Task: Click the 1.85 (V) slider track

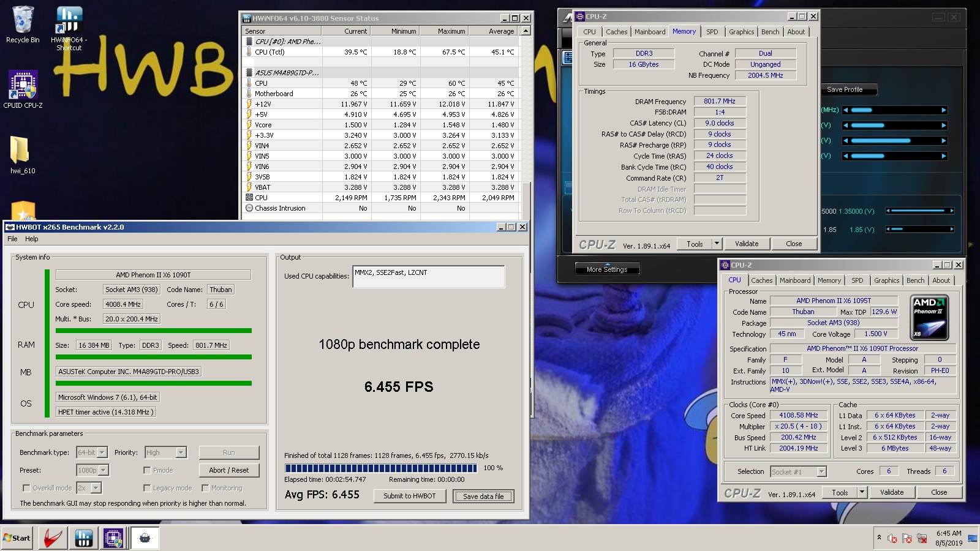Action: point(919,229)
